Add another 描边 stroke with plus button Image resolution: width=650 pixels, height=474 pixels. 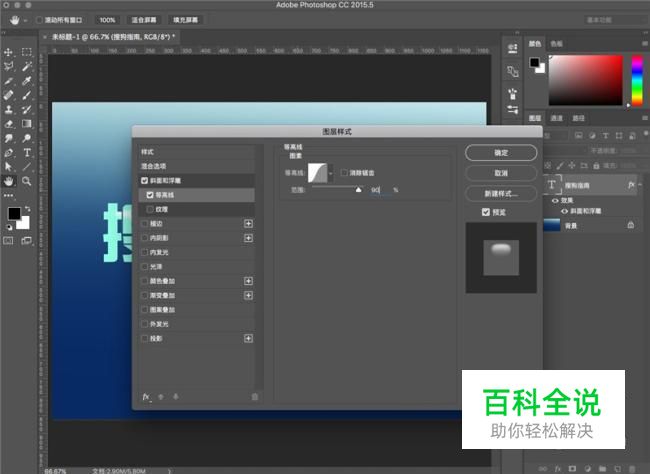[248, 224]
